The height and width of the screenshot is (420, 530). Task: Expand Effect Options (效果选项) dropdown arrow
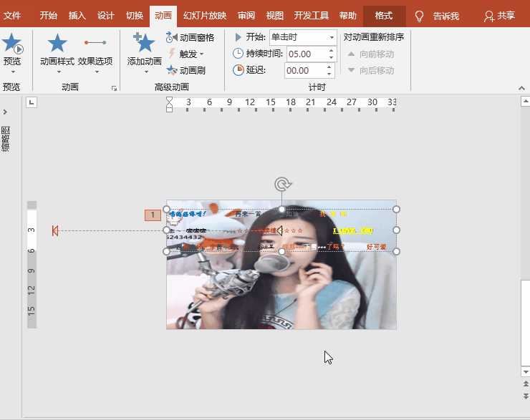[x=97, y=72]
